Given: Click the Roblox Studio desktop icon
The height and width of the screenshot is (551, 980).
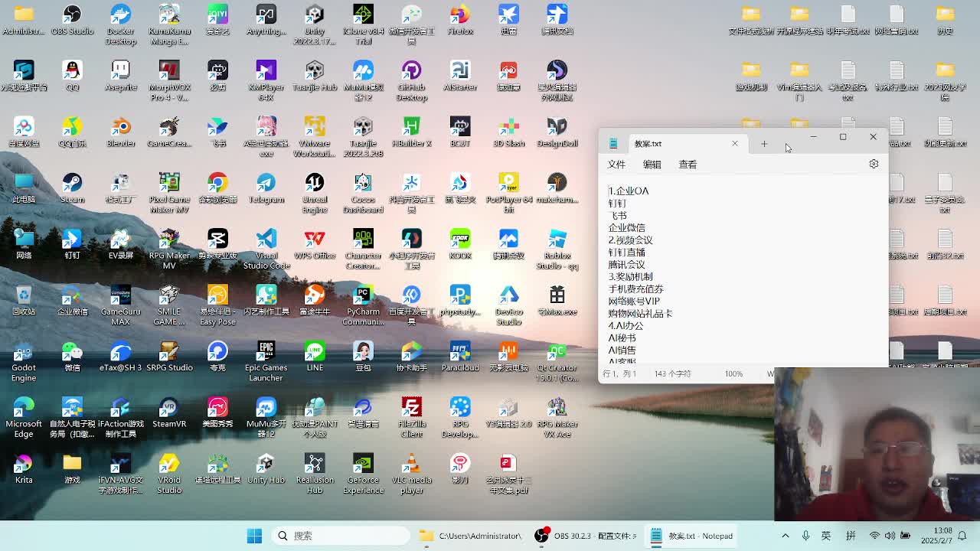Looking at the screenshot, I should click(557, 249).
